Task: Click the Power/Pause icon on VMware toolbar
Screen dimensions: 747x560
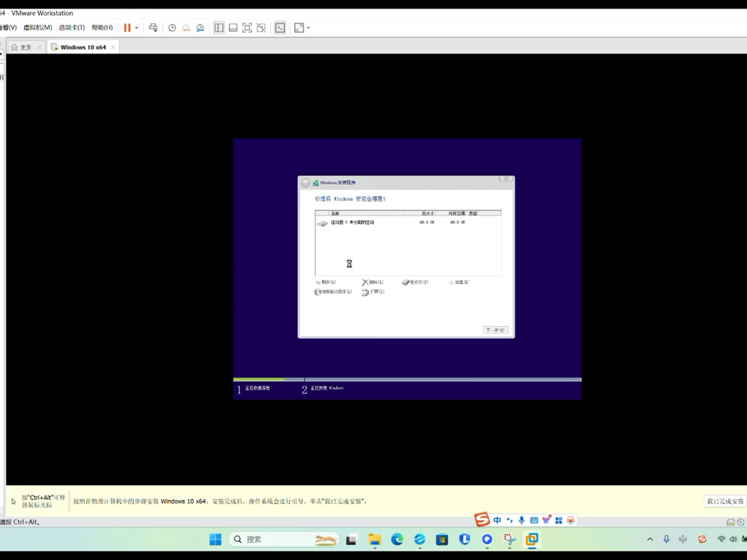Action: 127,28
